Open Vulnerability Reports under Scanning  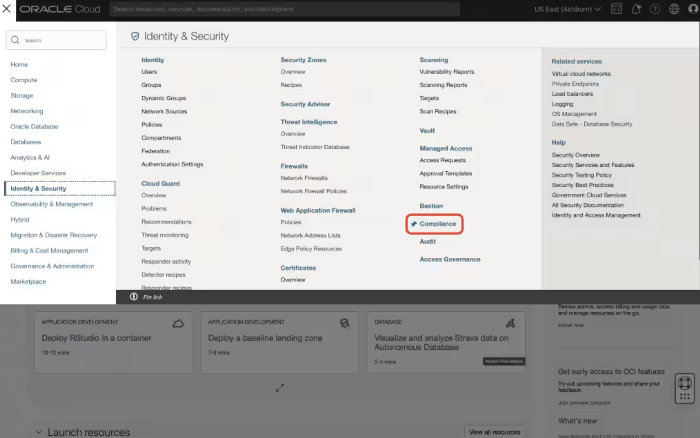point(447,72)
